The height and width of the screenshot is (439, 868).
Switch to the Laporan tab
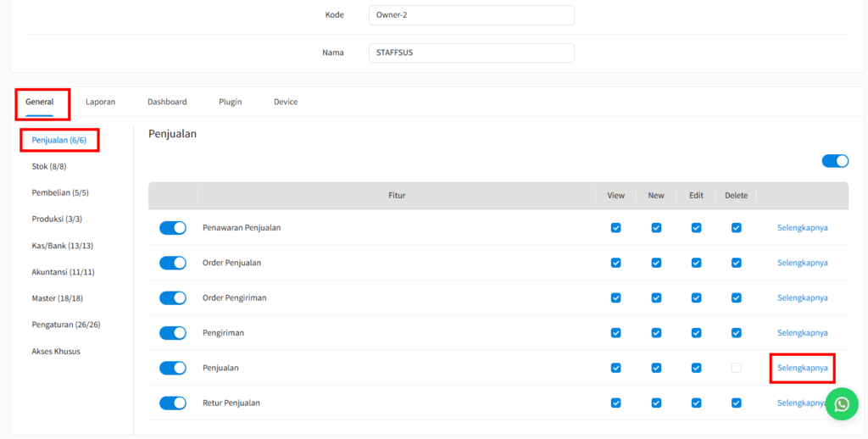[100, 102]
